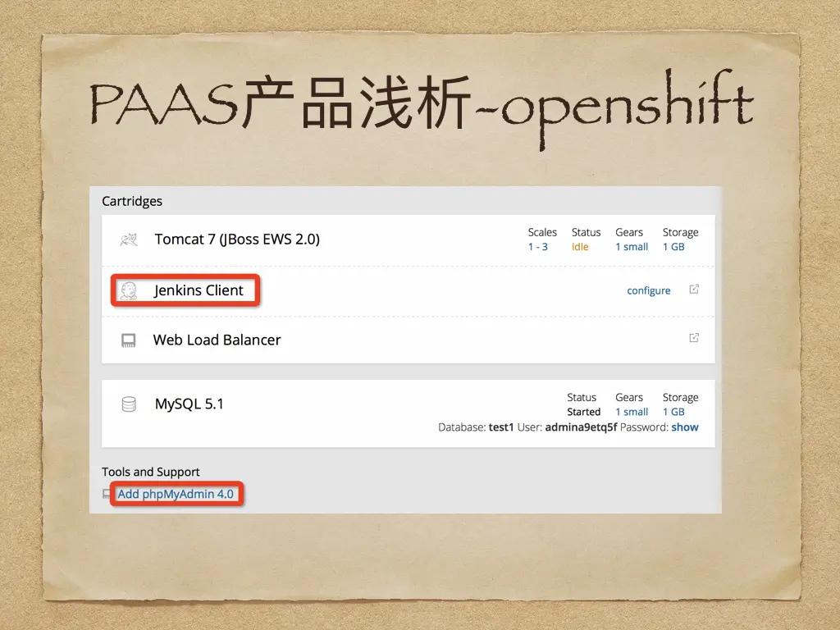
Task: Click Tomcat row Status column label
Action: 586,232
